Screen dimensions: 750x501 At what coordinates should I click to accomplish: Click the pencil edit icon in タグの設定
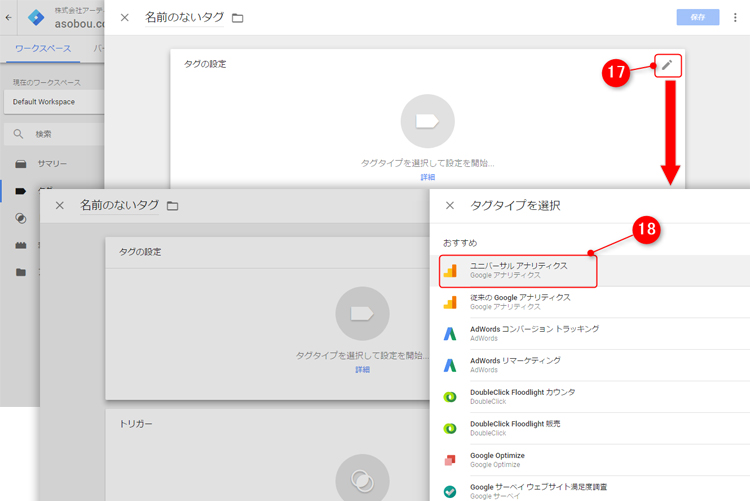[667, 65]
